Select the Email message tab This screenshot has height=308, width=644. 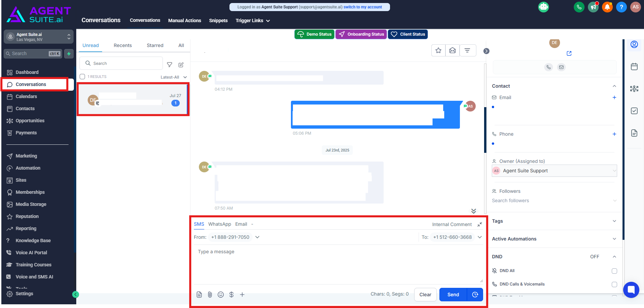click(241, 224)
